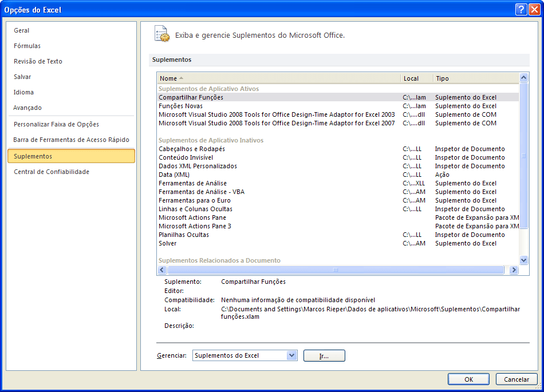
Task: Click the Suplementos header icon
Action: 162,34
